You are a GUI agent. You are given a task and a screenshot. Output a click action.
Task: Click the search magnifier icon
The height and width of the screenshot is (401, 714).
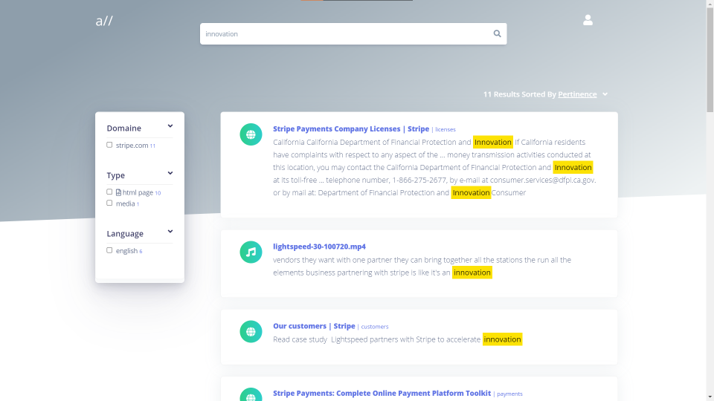pyautogui.click(x=497, y=34)
